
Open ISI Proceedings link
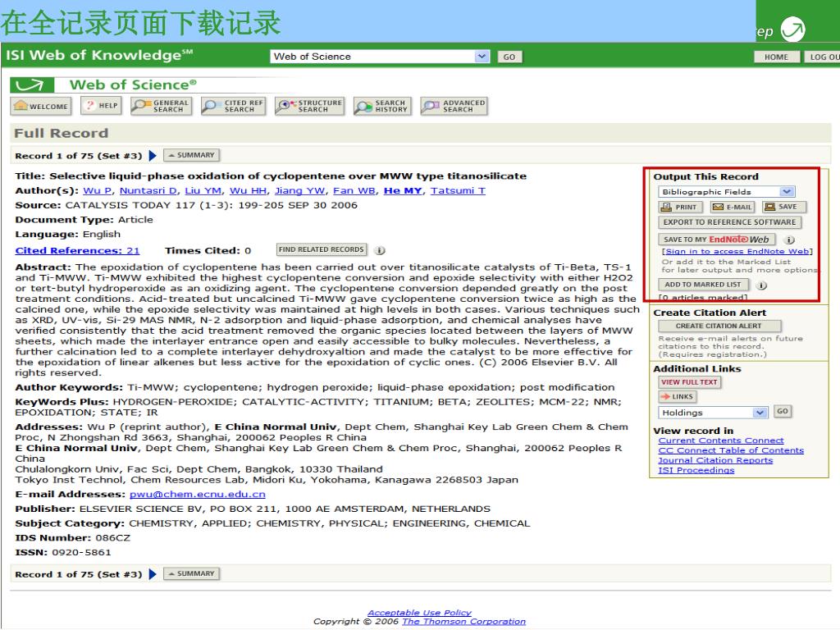[x=696, y=470]
